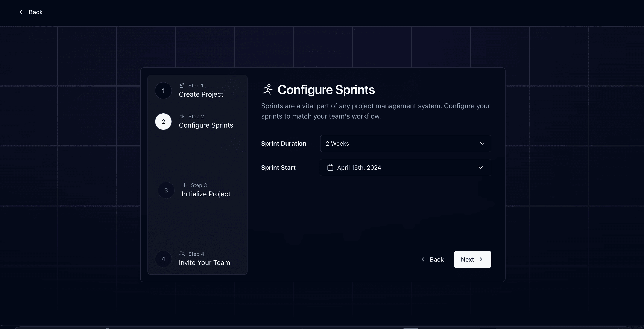Go to previous step with bottom Back button
Viewport: 644px width, 329px height.
click(432, 259)
